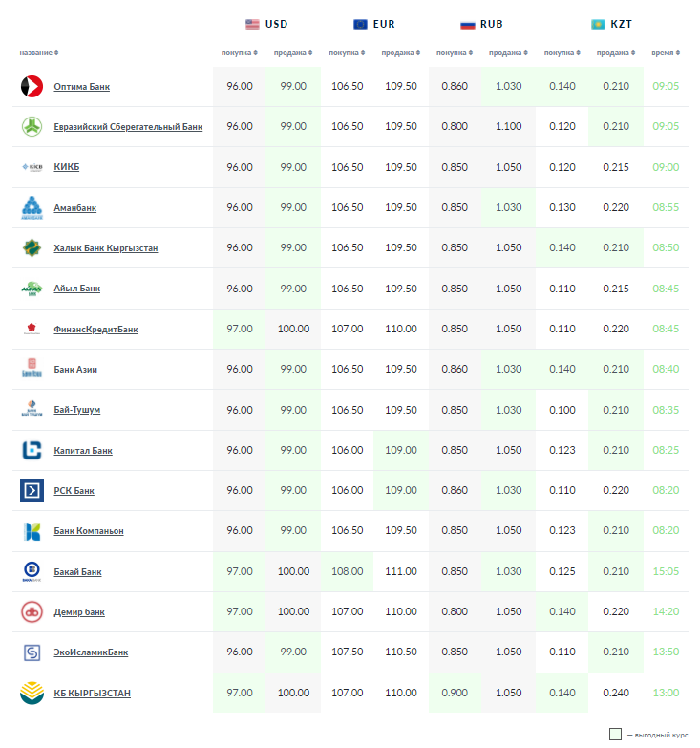Open the ФинансКредитБанк link
The image size is (700, 748).
(95, 330)
